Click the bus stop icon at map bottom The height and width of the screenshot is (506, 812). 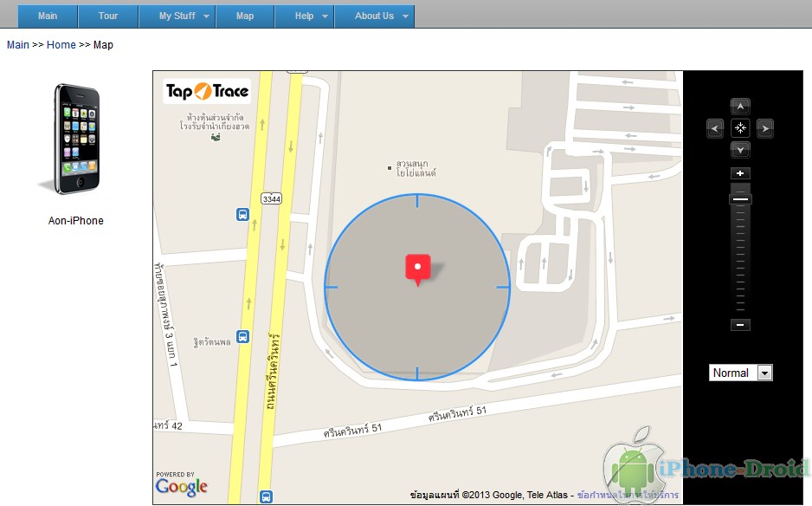point(266,496)
